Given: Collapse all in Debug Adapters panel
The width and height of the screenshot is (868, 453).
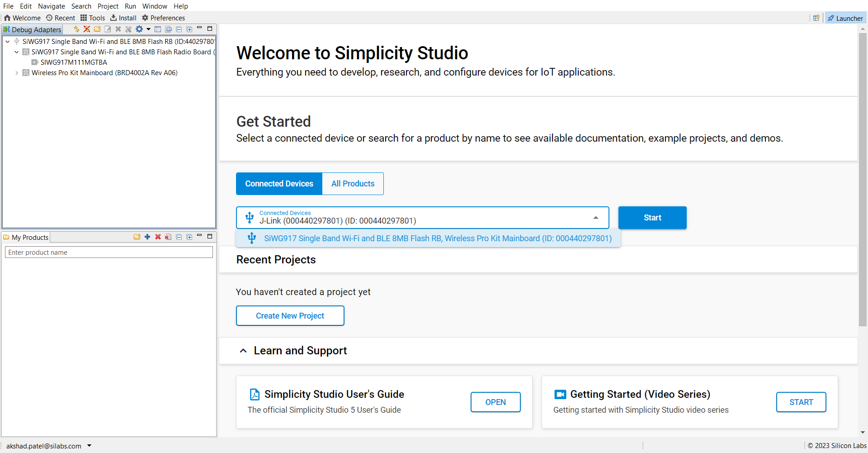Looking at the screenshot, I should (x=179, y=29).
